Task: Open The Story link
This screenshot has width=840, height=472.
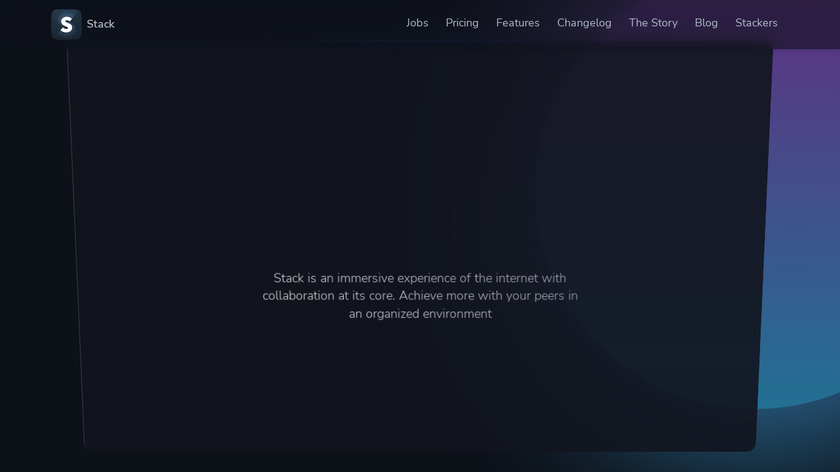Action: coord(653,23)
